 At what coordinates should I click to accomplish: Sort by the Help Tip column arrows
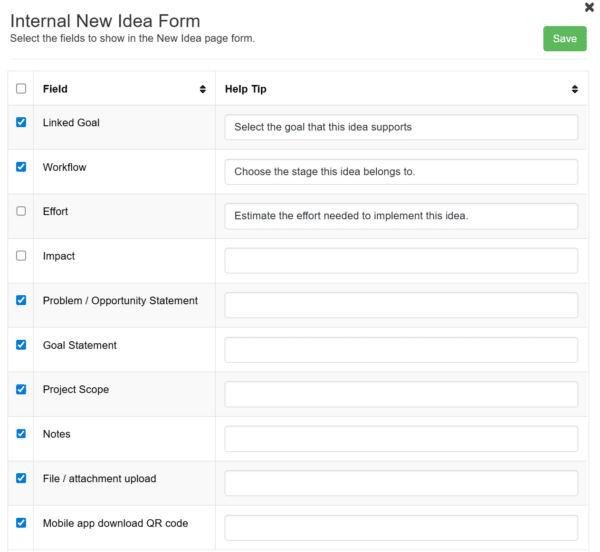575,89
